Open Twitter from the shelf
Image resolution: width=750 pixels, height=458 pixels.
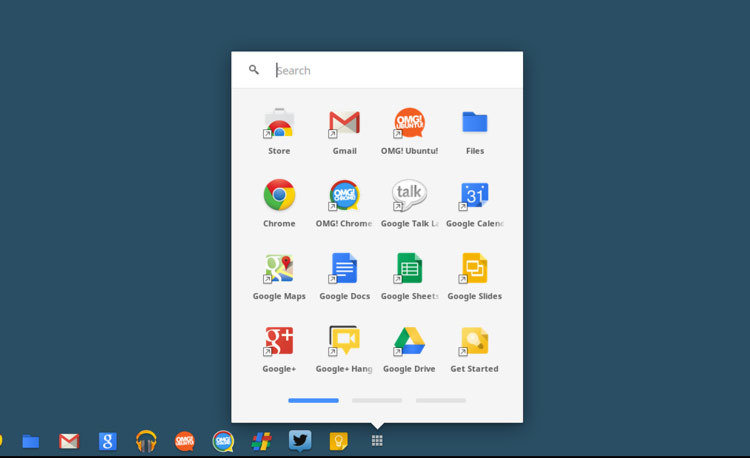point(300,440)
